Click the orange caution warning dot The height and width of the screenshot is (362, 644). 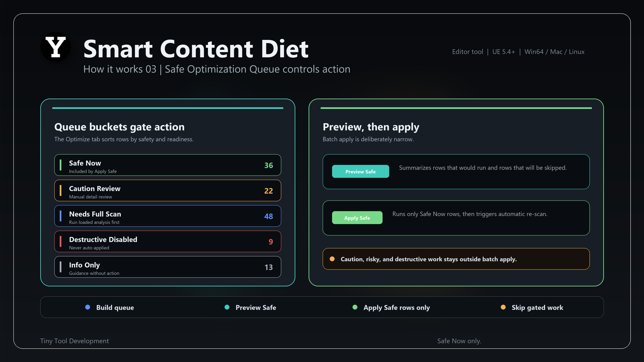point(332,259)
